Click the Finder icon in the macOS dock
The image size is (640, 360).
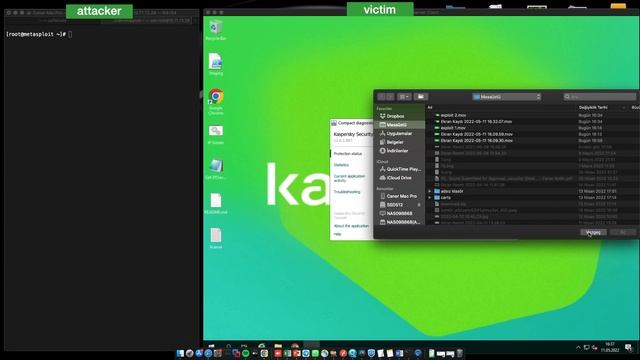click(180, 353)
